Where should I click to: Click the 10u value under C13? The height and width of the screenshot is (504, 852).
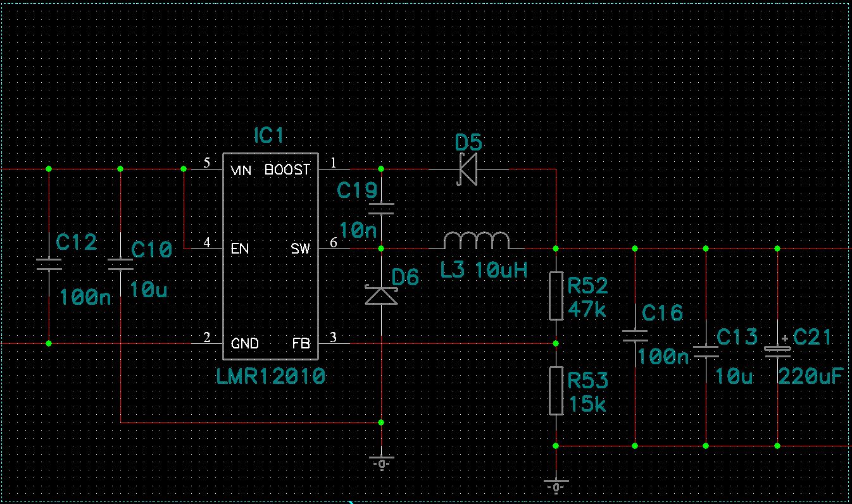pos(734,376)
